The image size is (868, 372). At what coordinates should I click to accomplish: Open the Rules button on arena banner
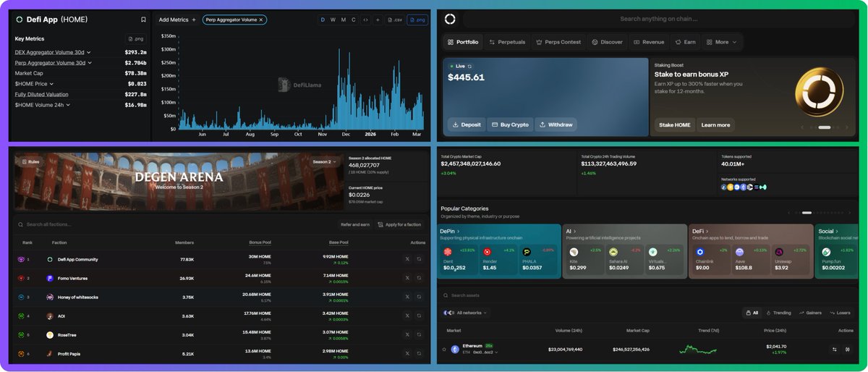tap(30, 162)
